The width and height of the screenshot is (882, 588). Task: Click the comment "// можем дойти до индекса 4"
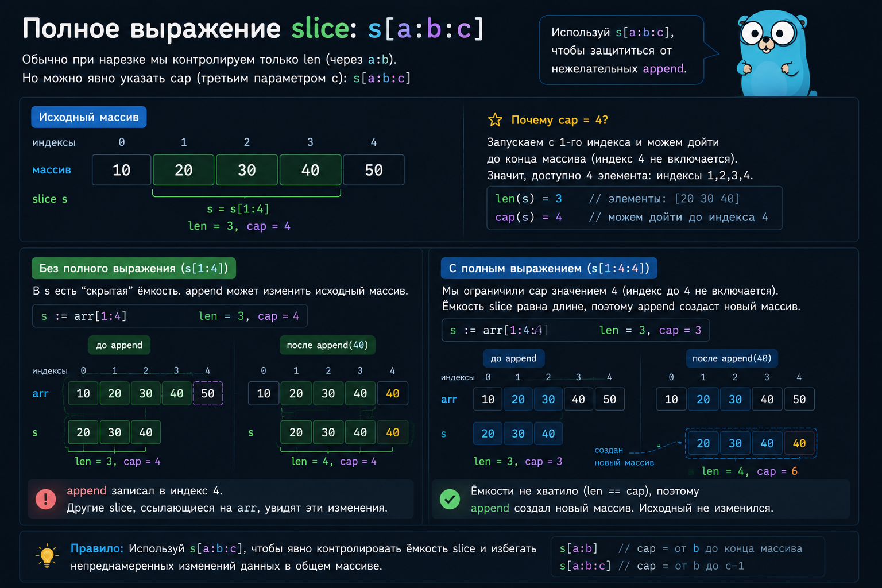click(x=678, y=218)
